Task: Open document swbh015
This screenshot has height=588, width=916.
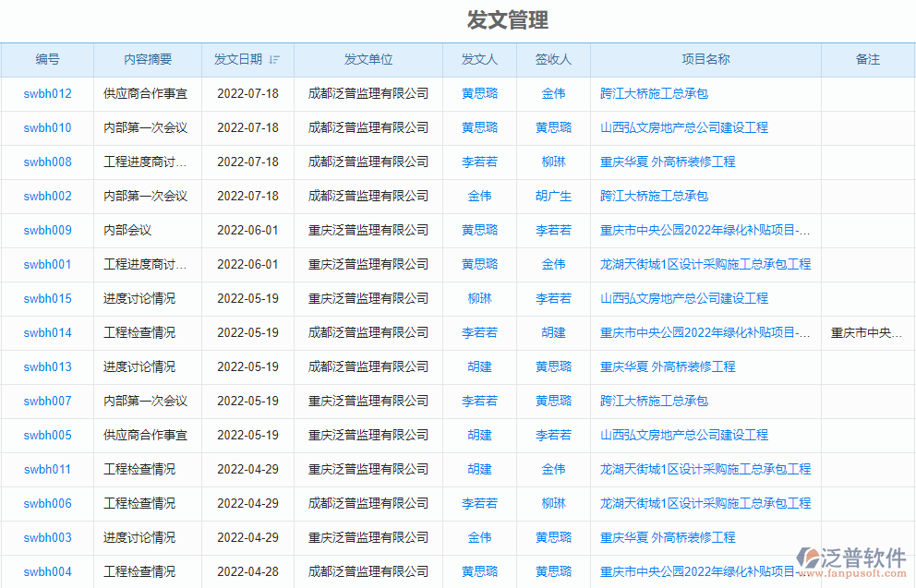Action: point(46,298)
